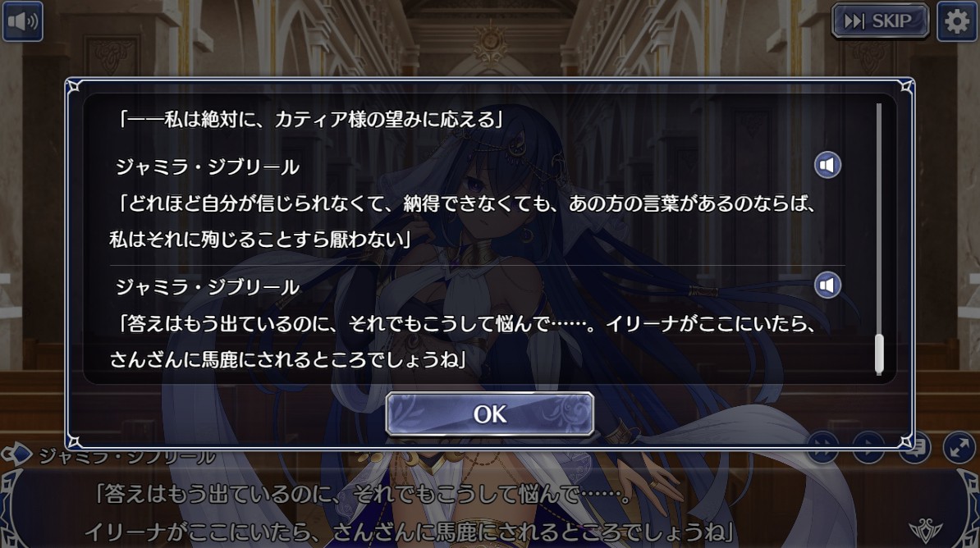Screen dimensions: 980x548
Task: Toggle fast-forward with the double triangle icon
Action: pyautogui.click(x=822, y=448)
